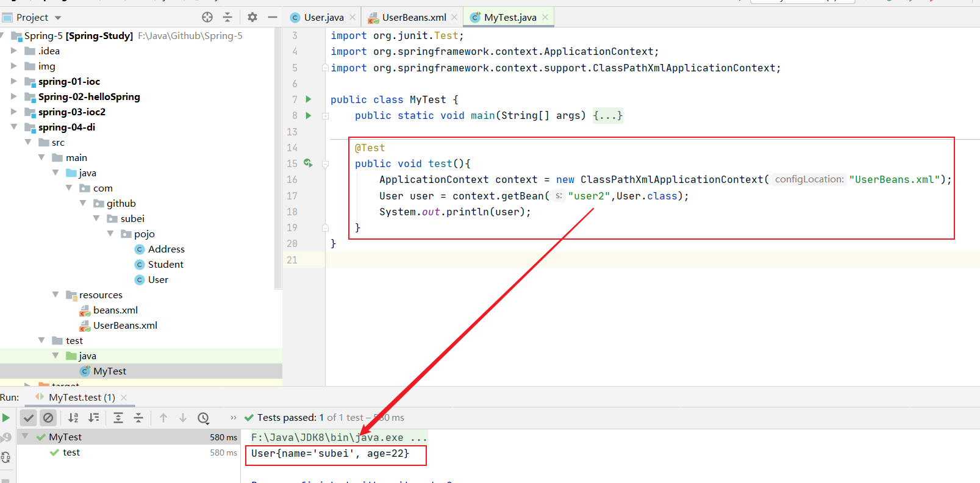Image resolution: width=980 pixels, height=483 pixels.
Task: Switch to the UserBeans.xml tab
Action: coord(413,18)
